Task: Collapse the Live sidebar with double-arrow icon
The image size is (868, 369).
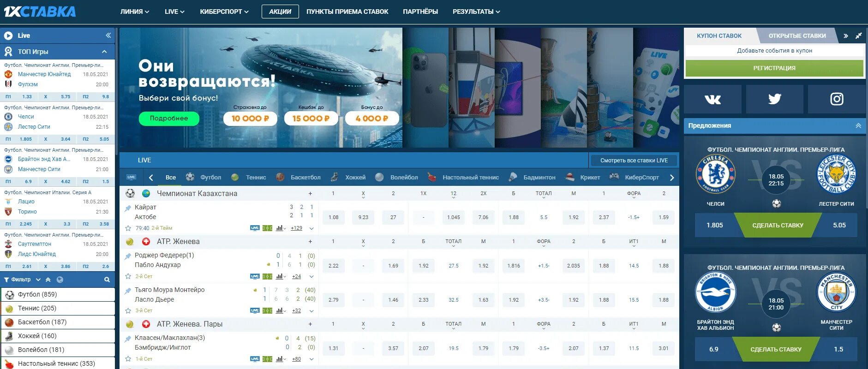Action: click(x=108, y=36)
